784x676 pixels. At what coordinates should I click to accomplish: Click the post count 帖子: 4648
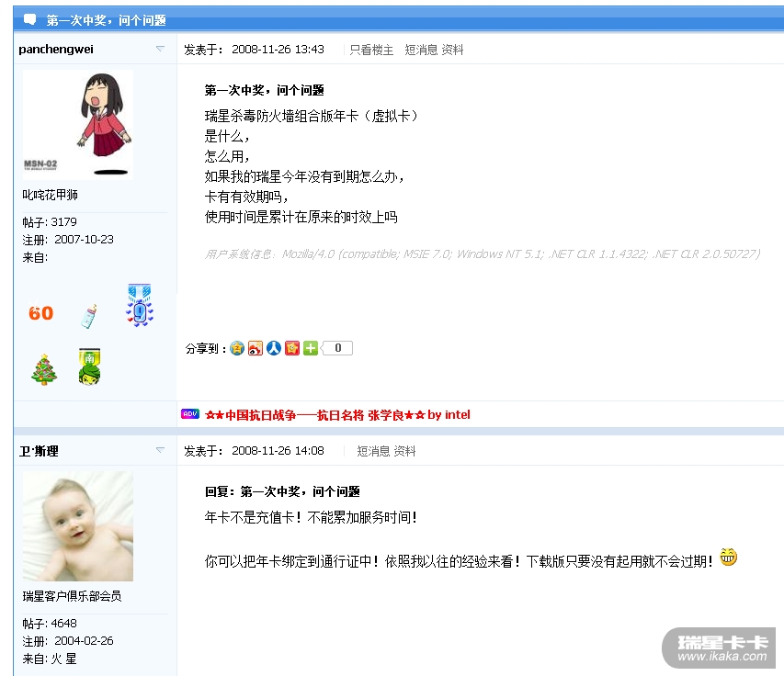tap(50, 624)
